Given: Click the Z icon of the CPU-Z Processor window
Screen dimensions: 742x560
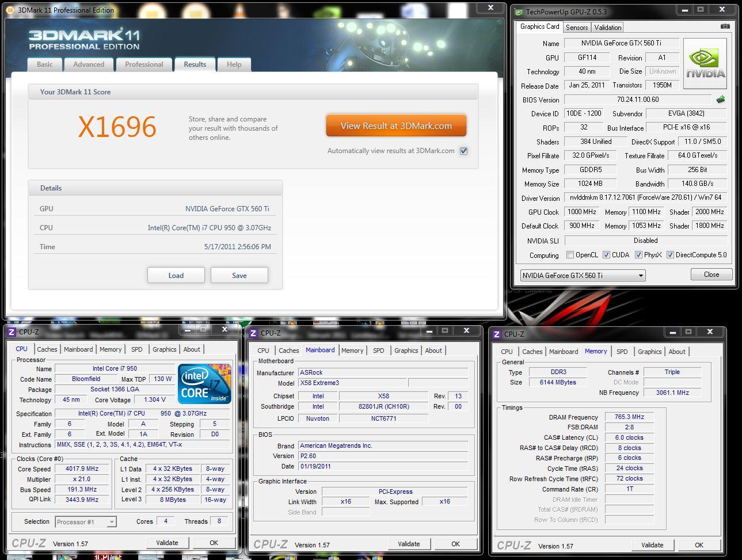Looking at the screenshot, I should click(11, 332).
